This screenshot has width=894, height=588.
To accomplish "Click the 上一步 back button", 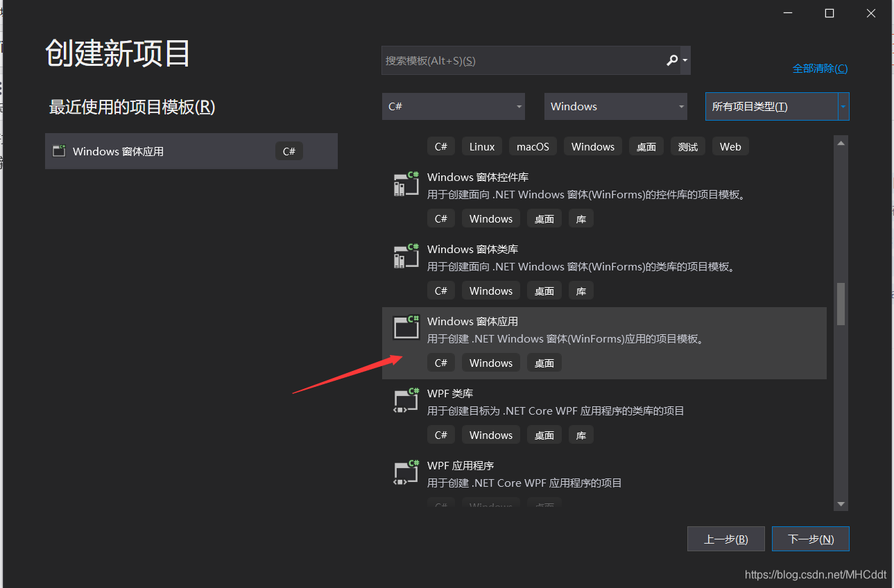I will point(726,539).
